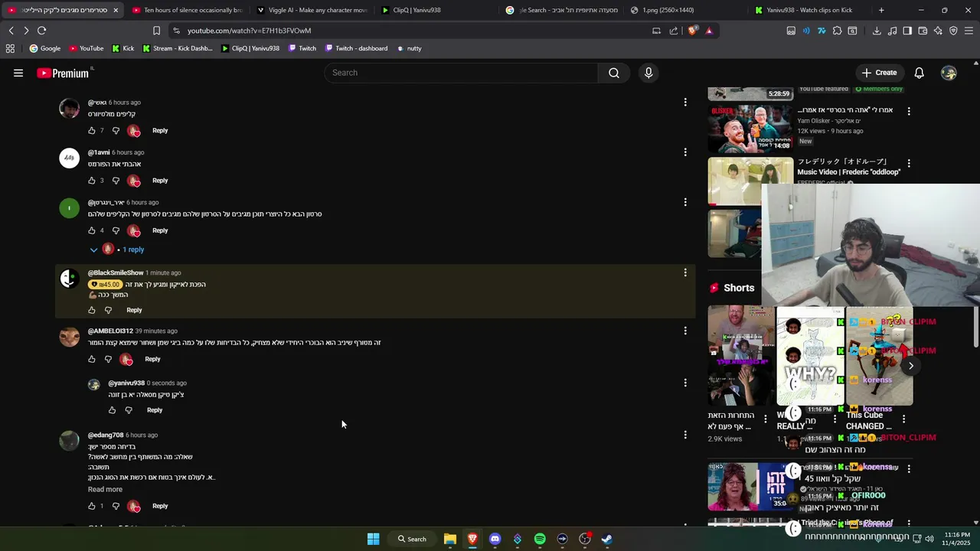Image resolution: width=980 pixels, height=551 pixels.
Task: Open options menu for @1avni comment
Action: pyautogui.click(x=685, y=152)
